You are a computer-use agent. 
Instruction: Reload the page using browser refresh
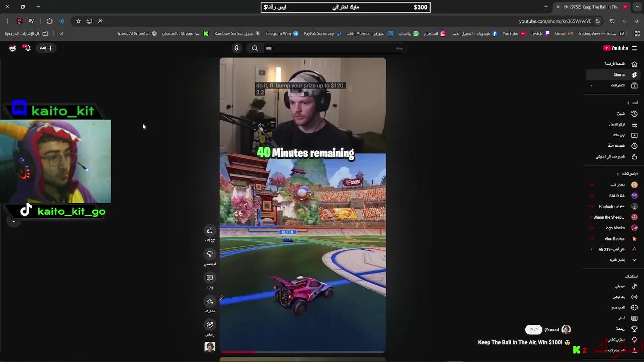[612, 21]
